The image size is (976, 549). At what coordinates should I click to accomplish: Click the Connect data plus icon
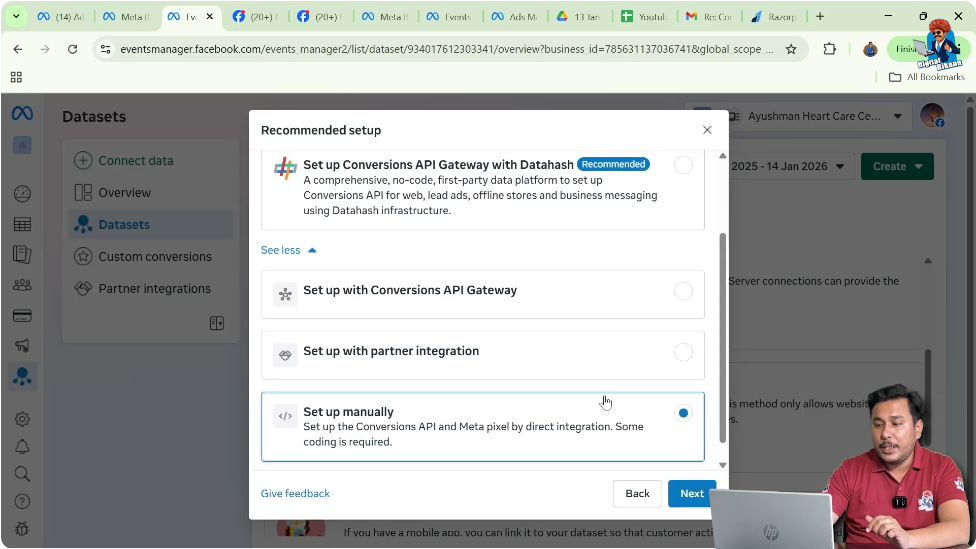[83, 161]
